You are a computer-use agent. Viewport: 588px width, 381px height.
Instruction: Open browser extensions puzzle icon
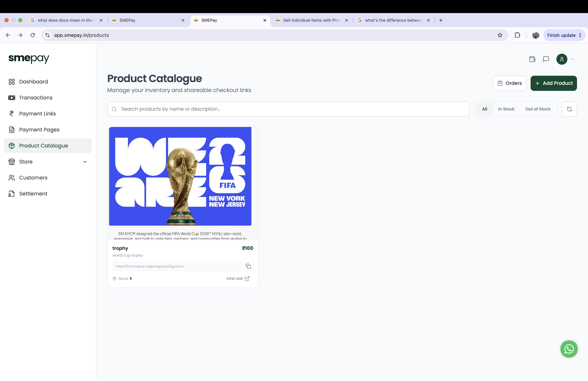pyautogui.click(x=517, y=35)
